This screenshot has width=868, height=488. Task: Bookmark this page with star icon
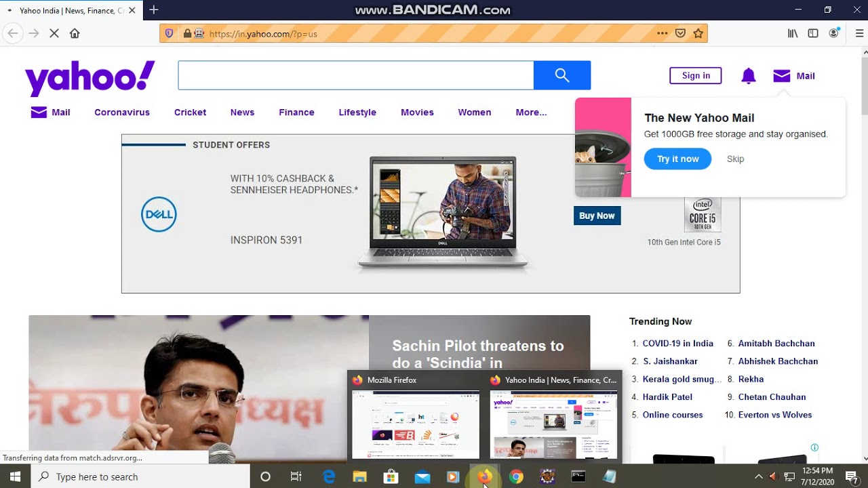tap(698, 33)
